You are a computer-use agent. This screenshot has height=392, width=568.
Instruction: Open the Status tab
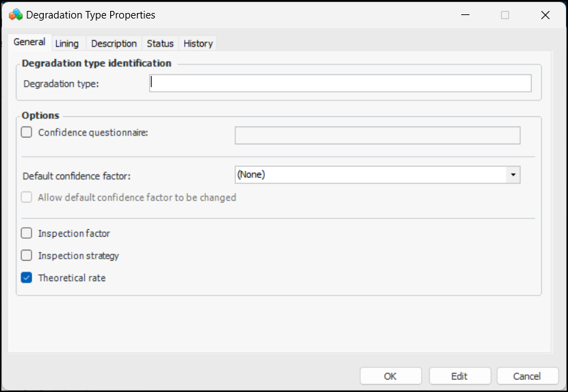160,44
